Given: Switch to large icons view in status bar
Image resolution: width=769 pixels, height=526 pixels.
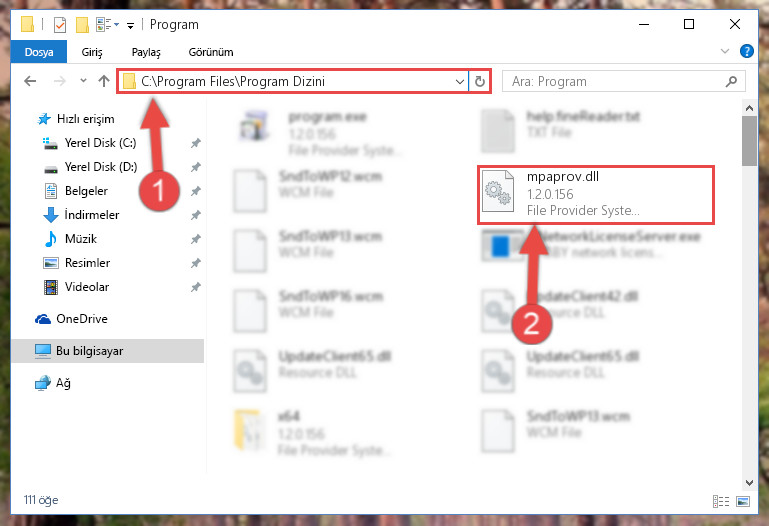Looking at the screenshot, I should coord(743,501).
